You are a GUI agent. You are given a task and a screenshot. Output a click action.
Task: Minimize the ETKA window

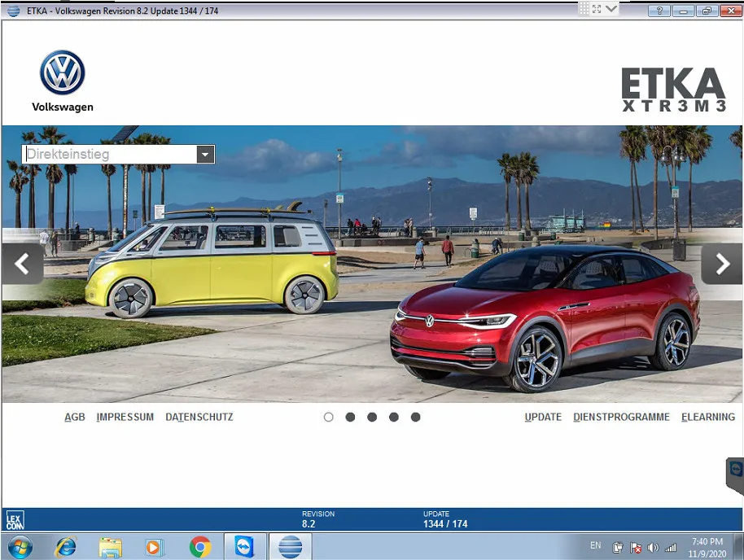click(683, 11)
